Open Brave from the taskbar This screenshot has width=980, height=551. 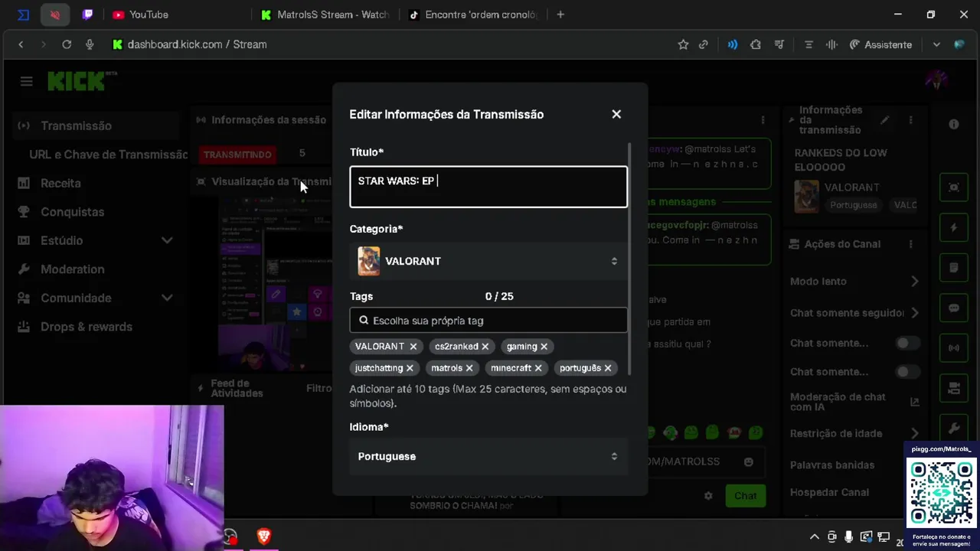[x=263, y=536]
